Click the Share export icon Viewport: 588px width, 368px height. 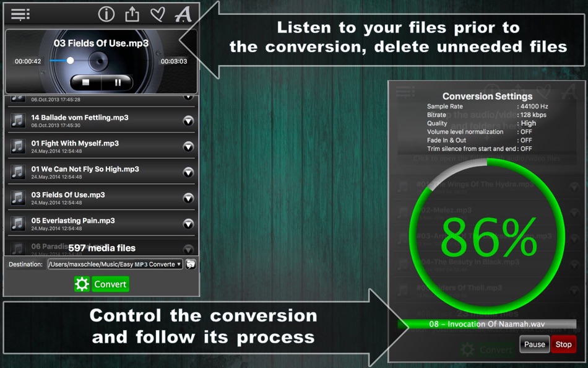132,14
